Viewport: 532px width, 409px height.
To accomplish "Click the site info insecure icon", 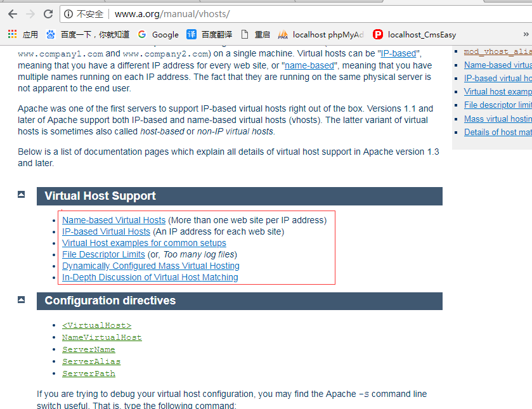I will [68, 14].
